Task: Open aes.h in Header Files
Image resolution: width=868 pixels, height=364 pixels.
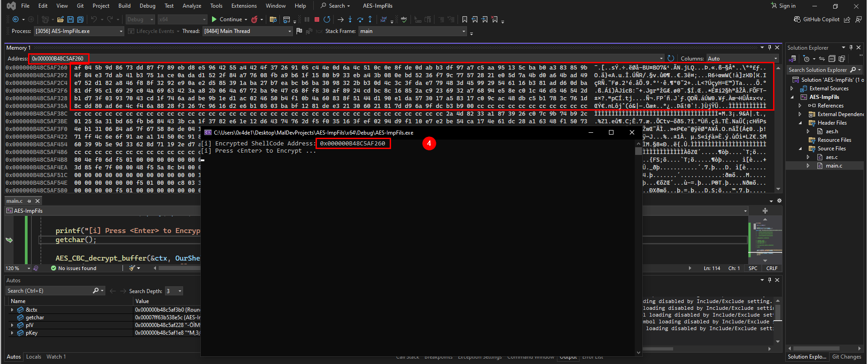Action: point(831,131)
